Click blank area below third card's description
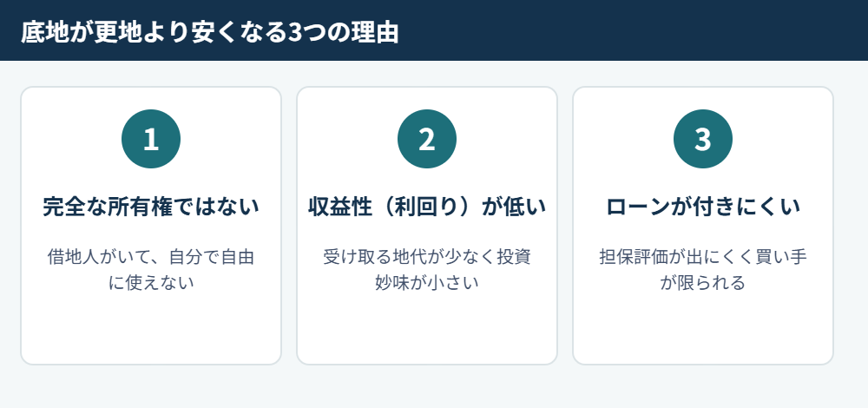The width and height of the screenshot is (868, 408). coord(702,328)
